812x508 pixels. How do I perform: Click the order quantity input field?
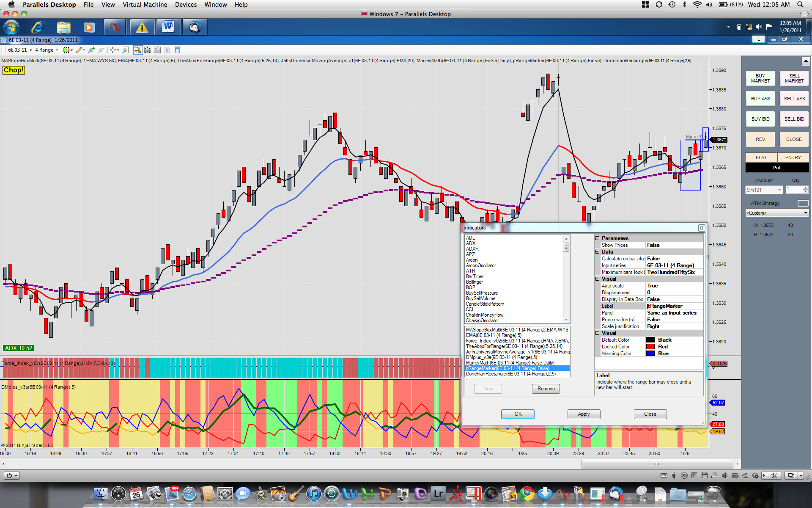(794, 190)
